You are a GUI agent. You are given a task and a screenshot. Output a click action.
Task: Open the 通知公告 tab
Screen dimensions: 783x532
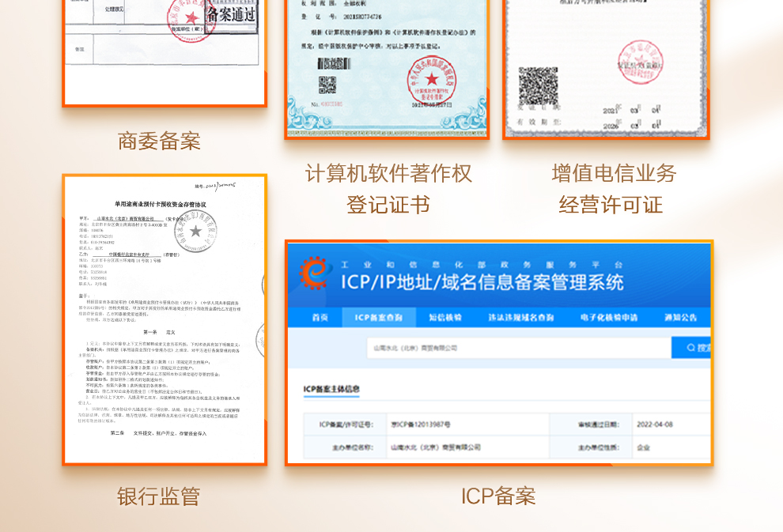(x=680, y=317)
